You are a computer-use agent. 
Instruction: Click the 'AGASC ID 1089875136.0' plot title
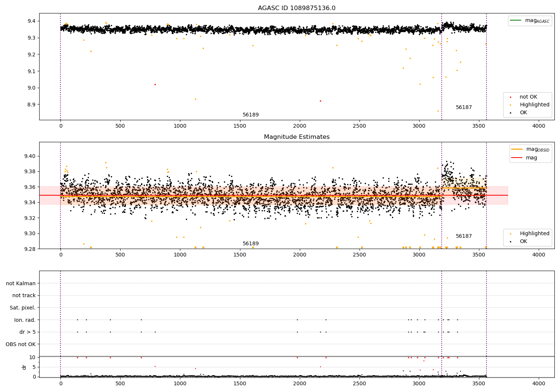pyautogui.click(x=297, y=8)
